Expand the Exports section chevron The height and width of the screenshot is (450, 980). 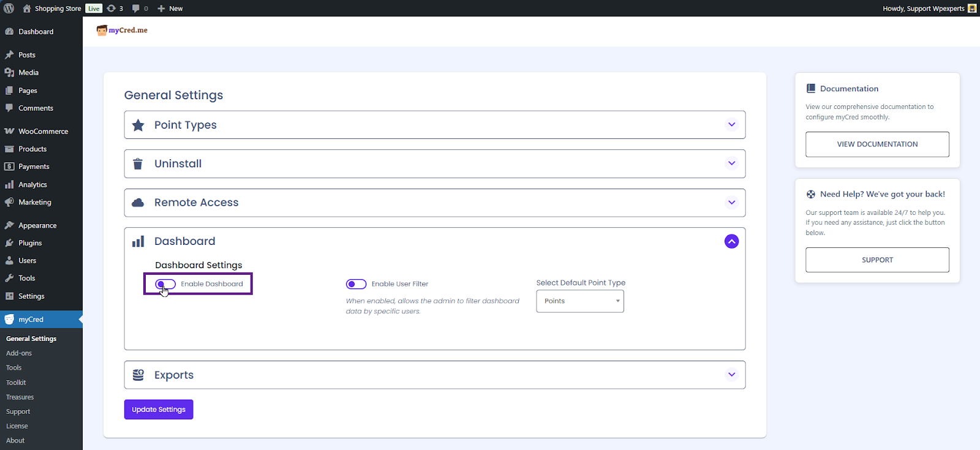(731, 375)
